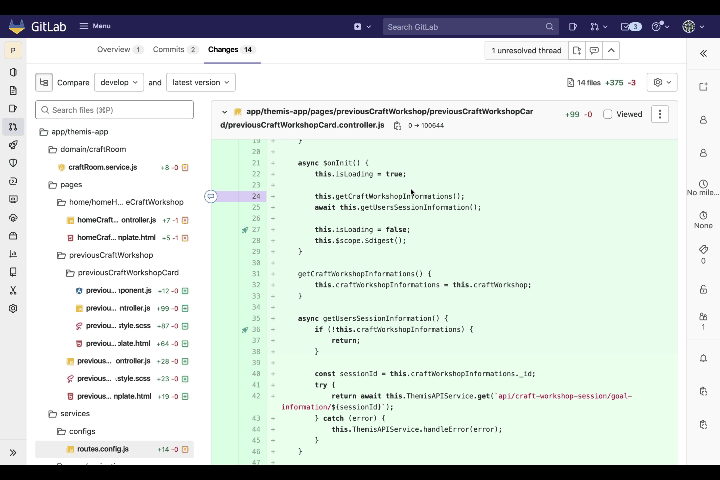
Task: Collapse the previousCraftWorkshopCard.controller.js diff
Action: tap(224, 112)
